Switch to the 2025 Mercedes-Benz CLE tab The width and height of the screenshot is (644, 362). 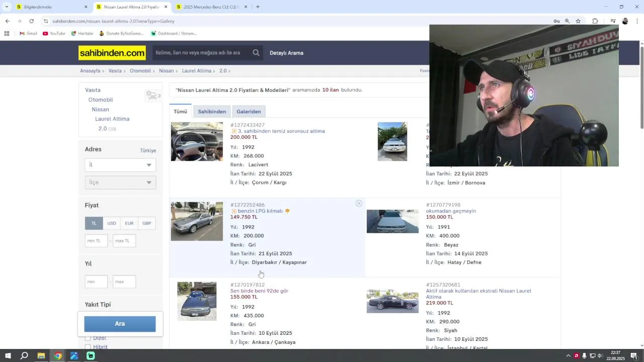coord(211,7)
